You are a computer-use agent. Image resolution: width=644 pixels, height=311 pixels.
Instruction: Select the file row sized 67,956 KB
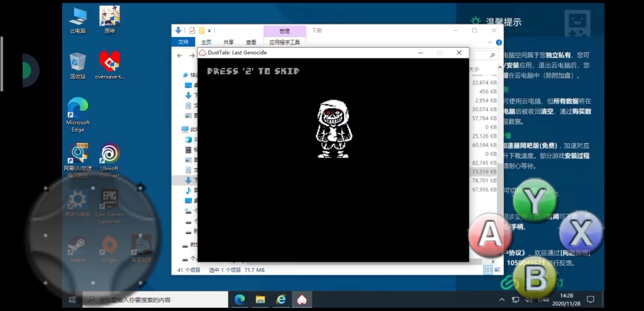[483, 190]
